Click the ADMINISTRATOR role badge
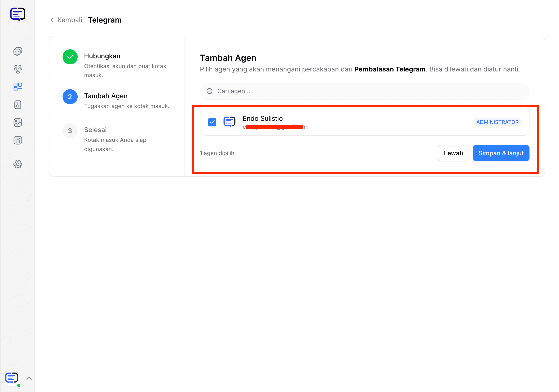The image size is (559, 392). [497, 122]
